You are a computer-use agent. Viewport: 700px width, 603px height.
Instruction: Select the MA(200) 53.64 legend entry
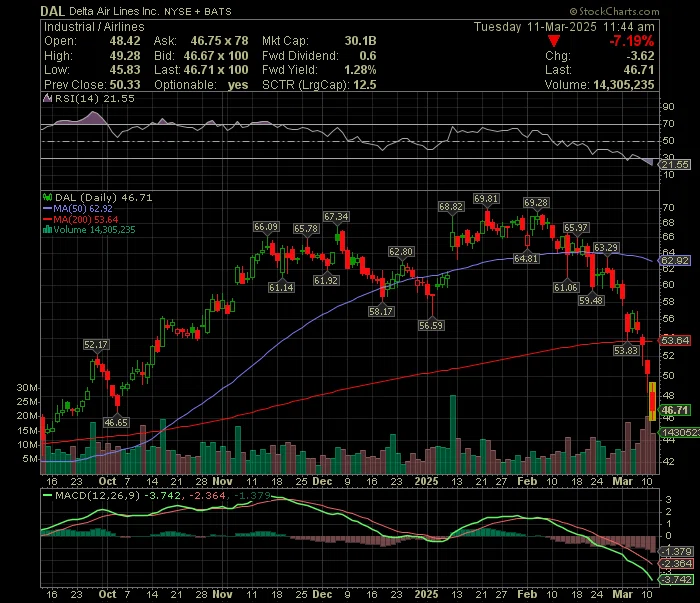coord(81,219)
